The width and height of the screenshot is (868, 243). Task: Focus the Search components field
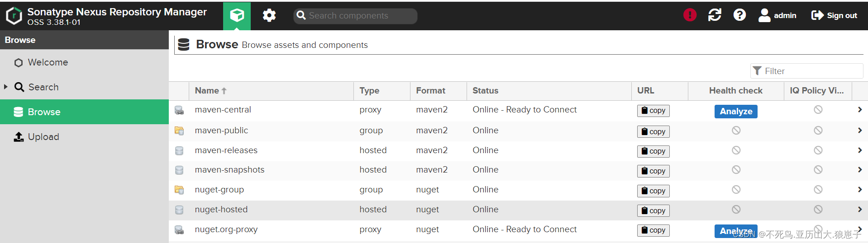(355, 16)
